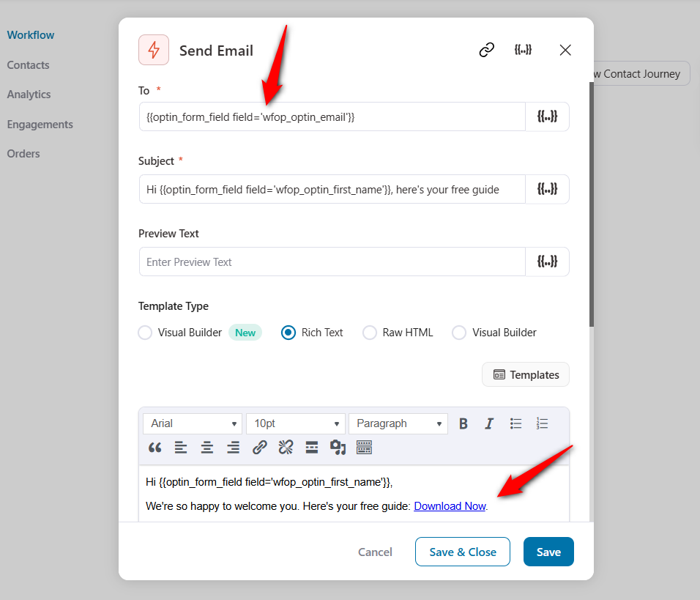
Task: Open the Engagements section
Action: 40,125
